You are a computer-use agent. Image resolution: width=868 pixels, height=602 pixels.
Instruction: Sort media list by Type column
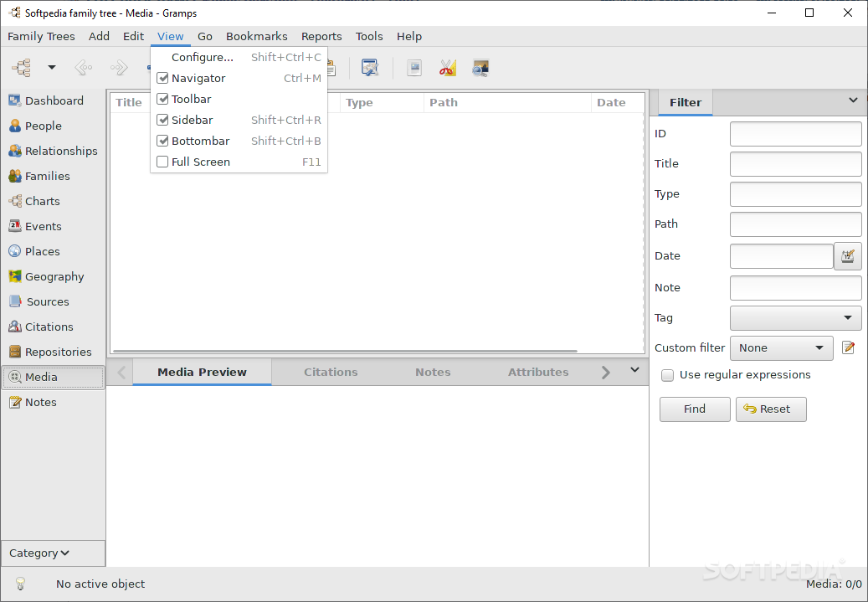point(382,102)
